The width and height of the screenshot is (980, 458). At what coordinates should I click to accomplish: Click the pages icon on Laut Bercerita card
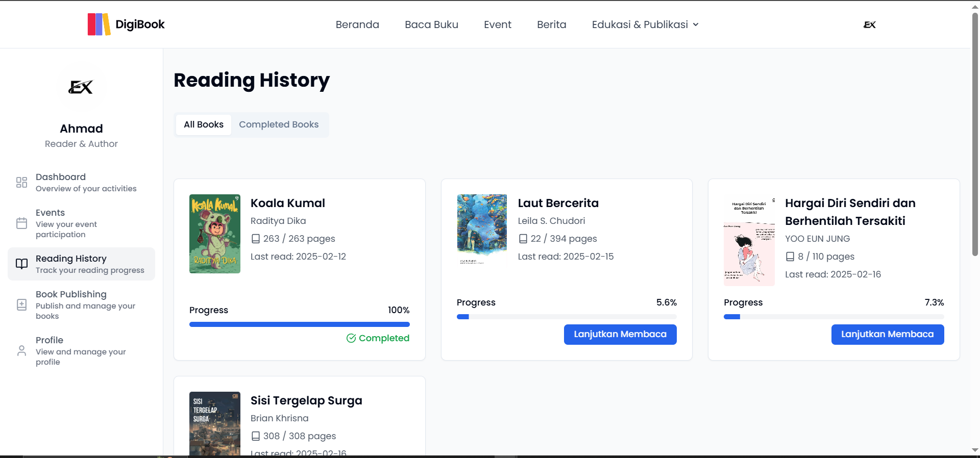point(523,239)
